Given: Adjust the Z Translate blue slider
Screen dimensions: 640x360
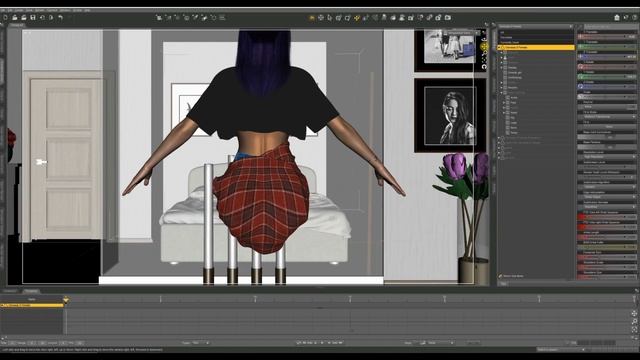Looking at the screenshot, I should pyautogui.click(x=607, y=57).
